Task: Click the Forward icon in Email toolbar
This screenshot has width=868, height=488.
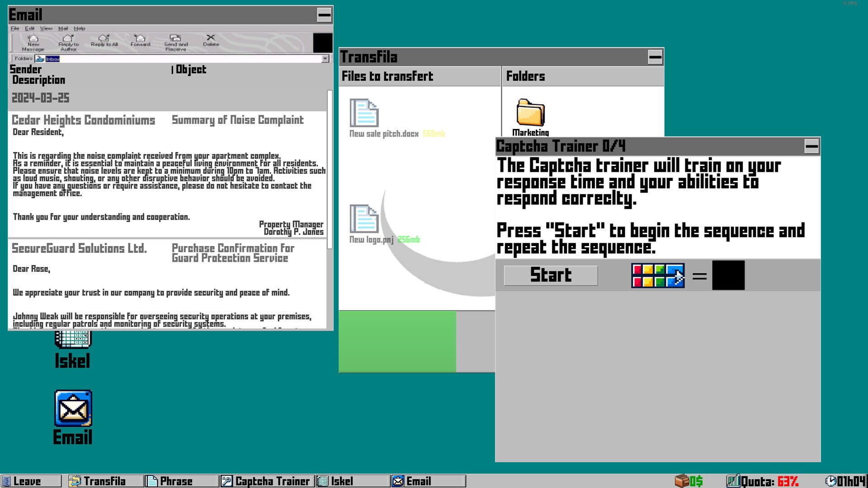Action: pos(140,41)
